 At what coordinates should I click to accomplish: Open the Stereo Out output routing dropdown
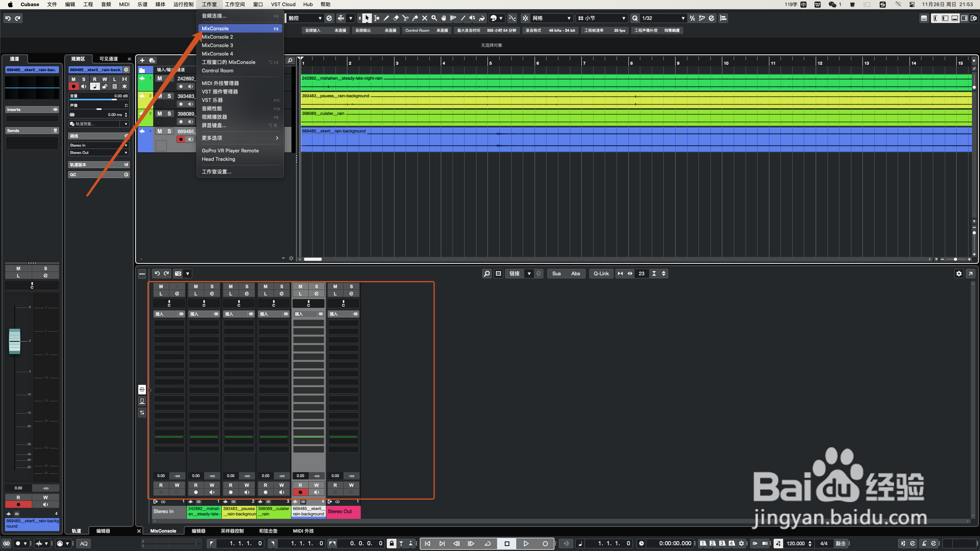(x=98, y=152)
